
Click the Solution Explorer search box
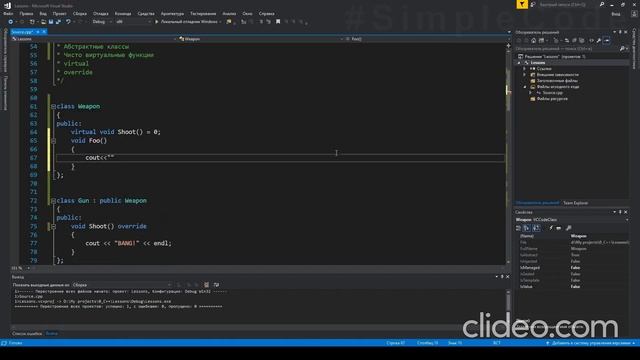coord(567,49)
